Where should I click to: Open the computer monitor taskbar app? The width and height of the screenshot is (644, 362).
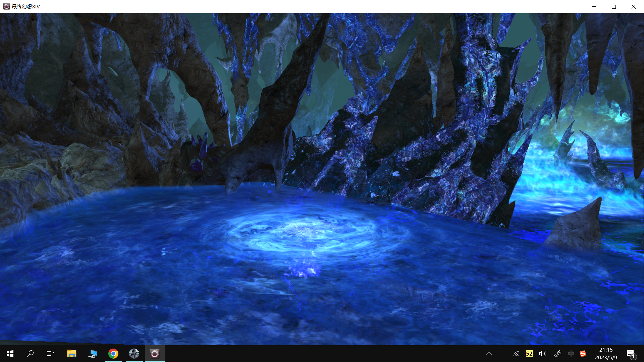click(93, 354)
